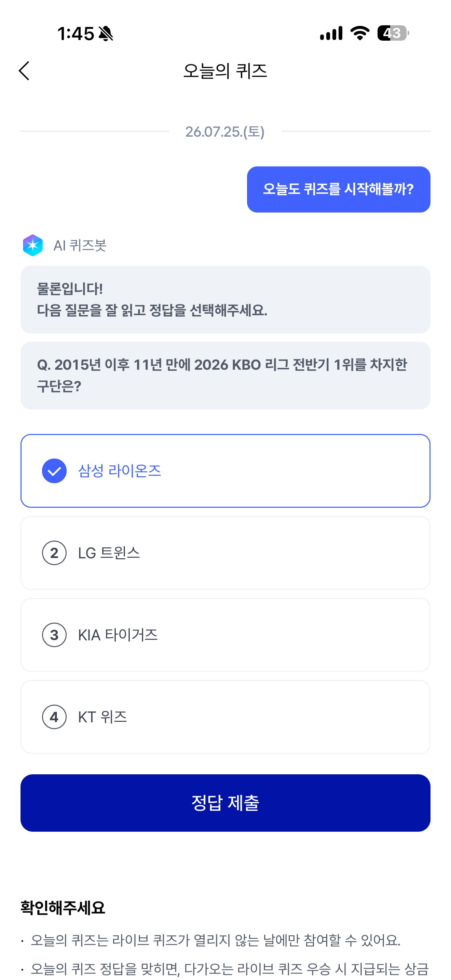Choose the KT 위즈 answer card
Screen dimensions: 451x980
pyautogui.click(x=225, y=717)
